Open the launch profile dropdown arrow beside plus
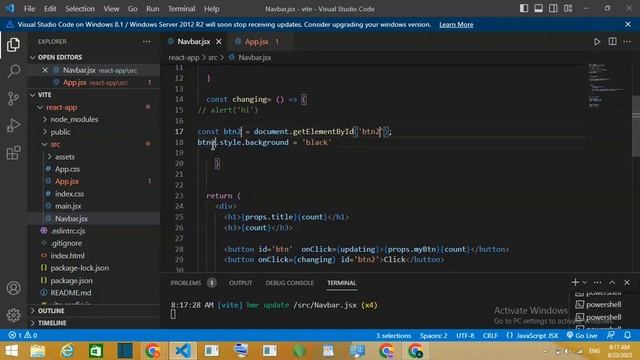Viewport: 640px width, 360px height. [x=584, y=282]
